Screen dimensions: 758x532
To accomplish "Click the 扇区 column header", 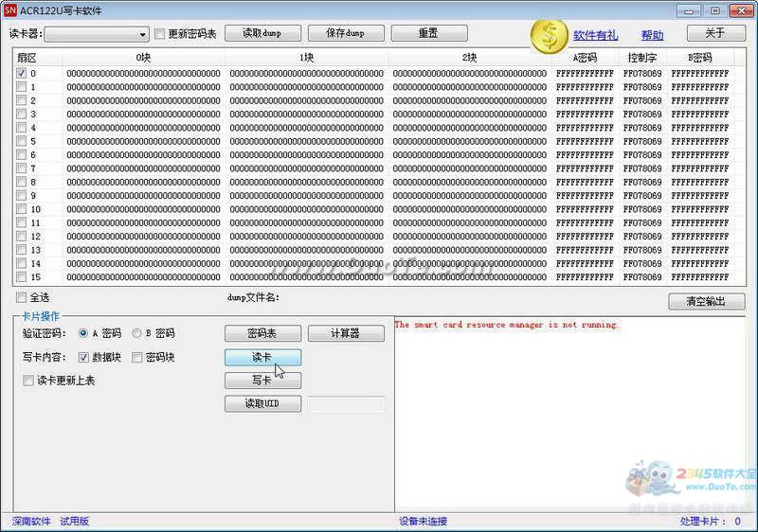I will (37, 58).
